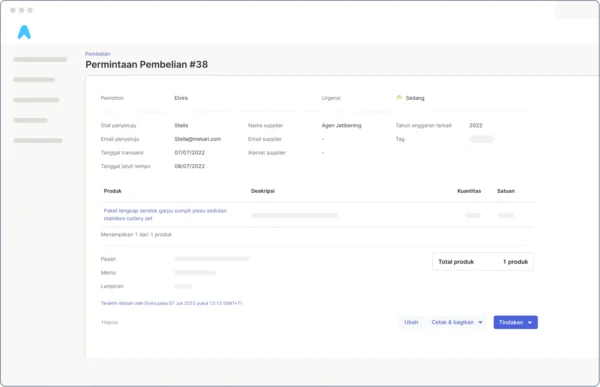Image resolution: width=600 pixels, height=387 pixels.
Task: Click the Total produk summary box
Action: click(x=483, y=262)
